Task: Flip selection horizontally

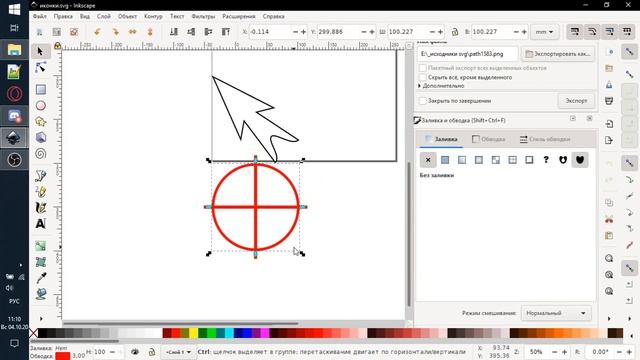Action: [133, 32]
